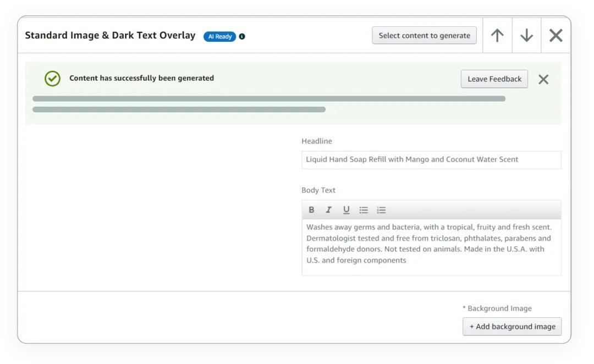Toggle italic formatting in Body Text

(x=329, y=210)
